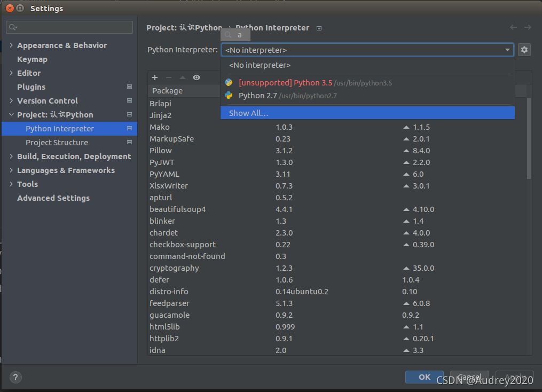The width and height of the screenshot is (542, 392).
Task: Click the dropdown speed search popup field
Action: tap(235, 35)
